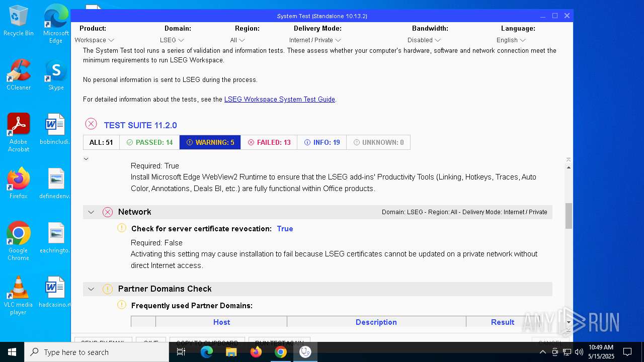Open the clock showing 10:49 AM
This screenshot has height=362, width=644.
[x=601, y=352]
